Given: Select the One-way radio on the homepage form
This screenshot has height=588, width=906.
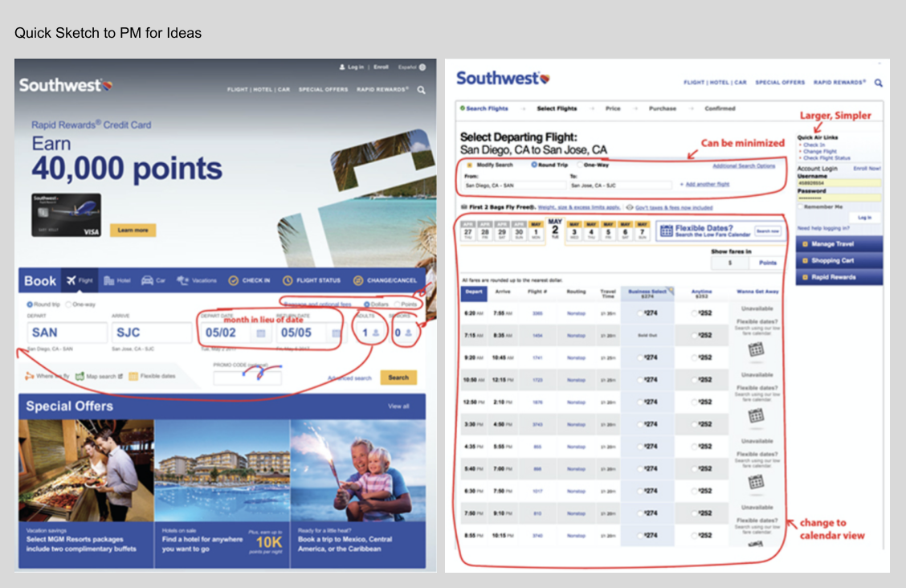Looking at the screenshot, I should tap(68, 304).
